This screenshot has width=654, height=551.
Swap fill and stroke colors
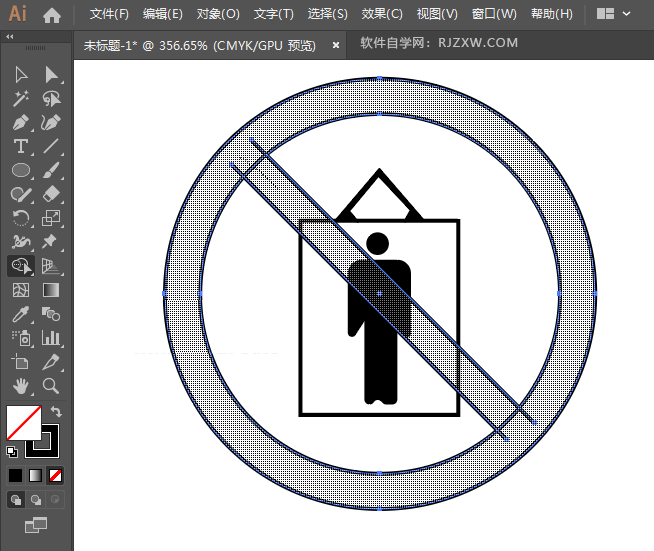tap(56, 412)
